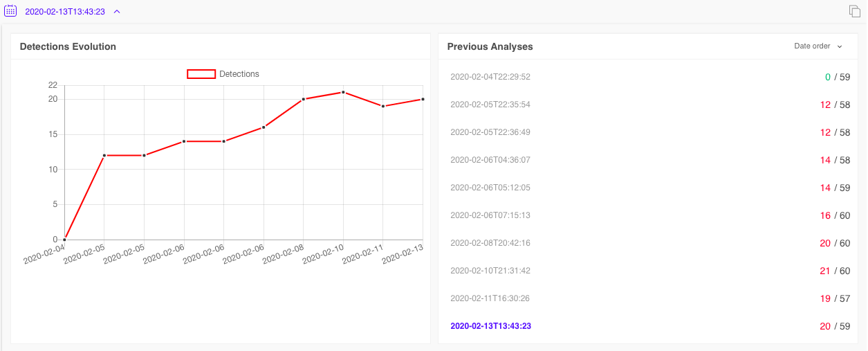Select the 2020-02-05T22:35:54 analysis
The image size is (868, 351).
[490, 105]
